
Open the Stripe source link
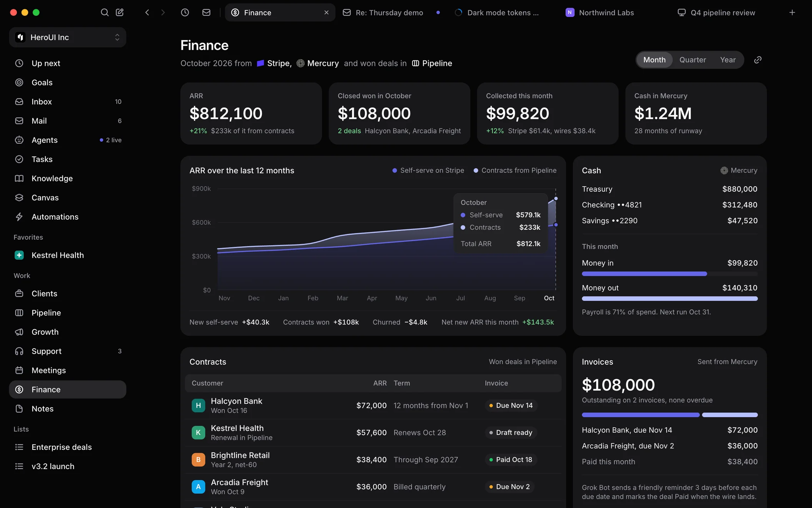point(274,63)
